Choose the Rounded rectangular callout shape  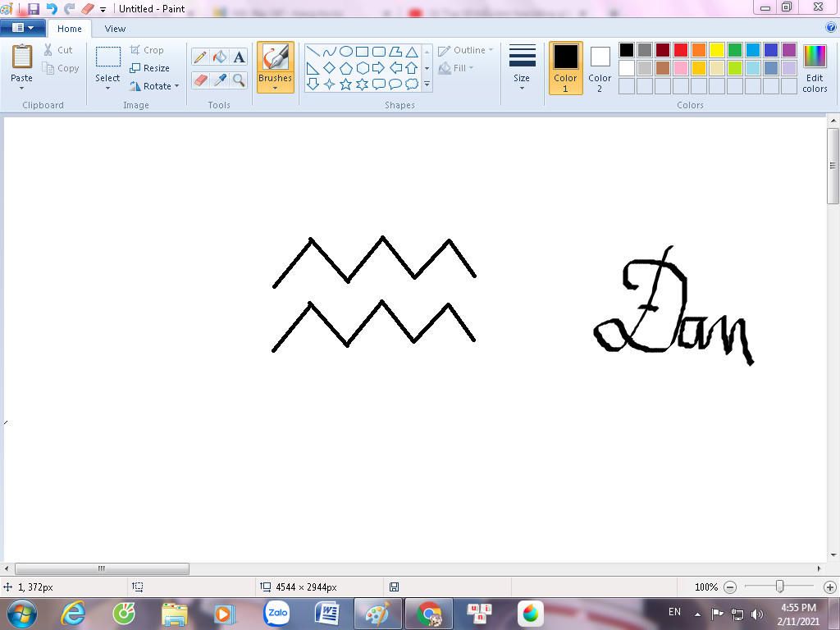click(x=379, y=84)
